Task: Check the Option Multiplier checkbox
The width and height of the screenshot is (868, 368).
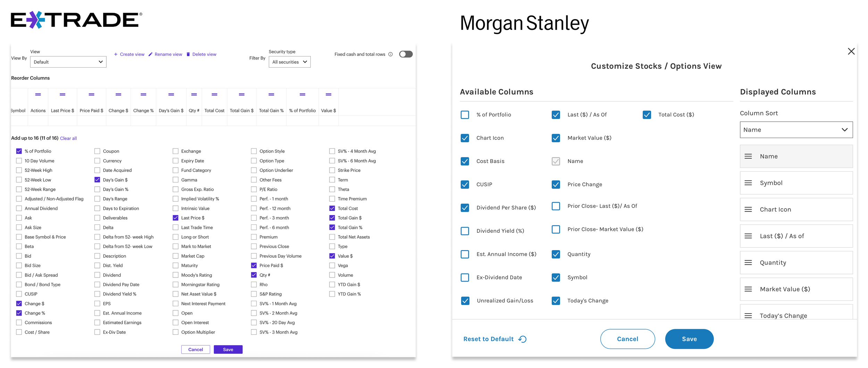Action: 176,332
